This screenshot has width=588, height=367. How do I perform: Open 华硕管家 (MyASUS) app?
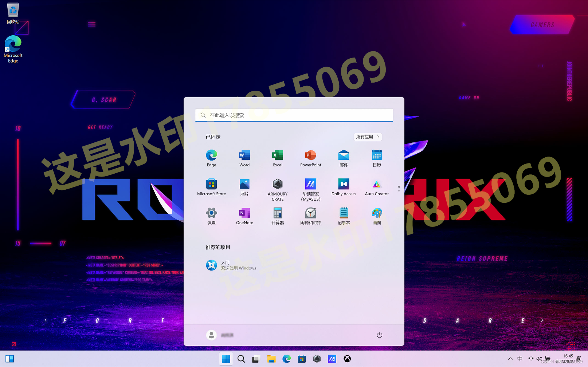311,189
